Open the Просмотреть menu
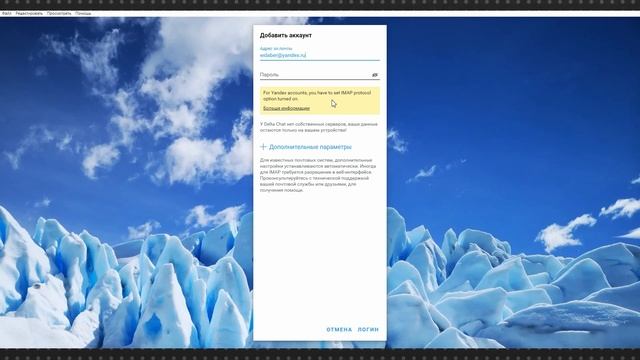Screen dimensions: 640x360 pos(59,13)
